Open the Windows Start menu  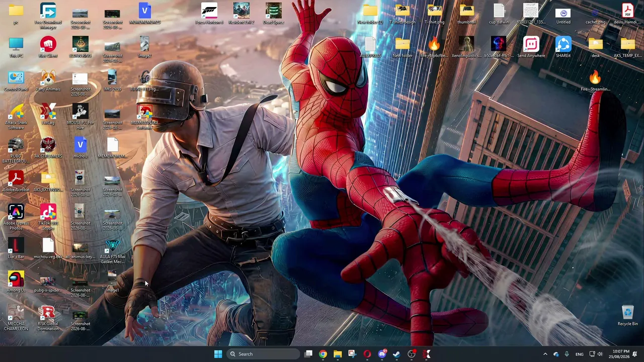click(218, 354)
